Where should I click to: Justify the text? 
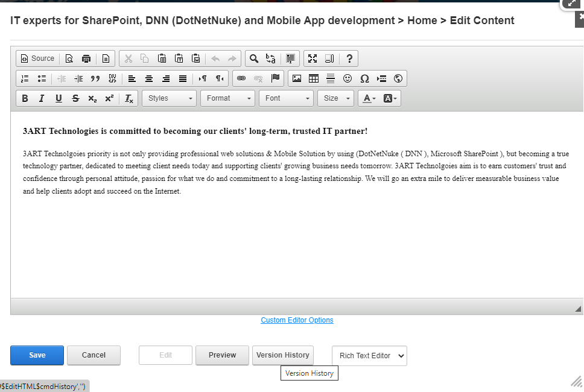coord(182,78)
